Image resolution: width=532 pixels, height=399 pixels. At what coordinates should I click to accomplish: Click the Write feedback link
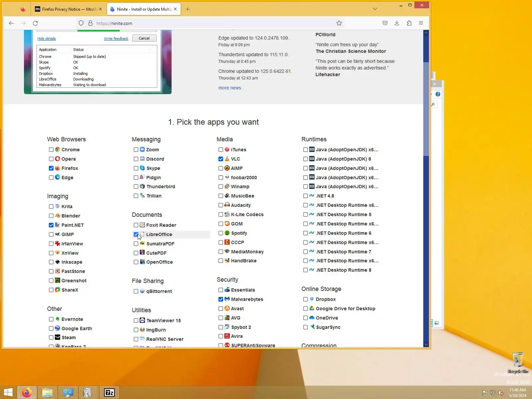116,39
